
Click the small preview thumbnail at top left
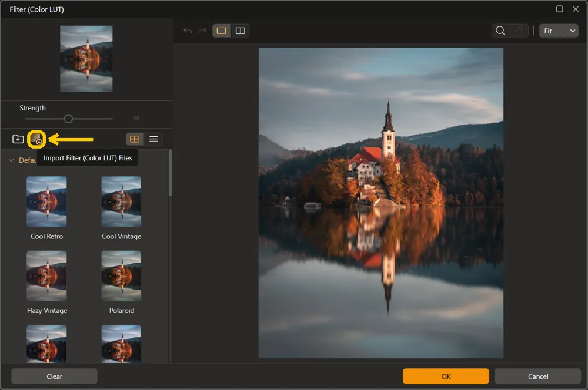tap(86, 59)
